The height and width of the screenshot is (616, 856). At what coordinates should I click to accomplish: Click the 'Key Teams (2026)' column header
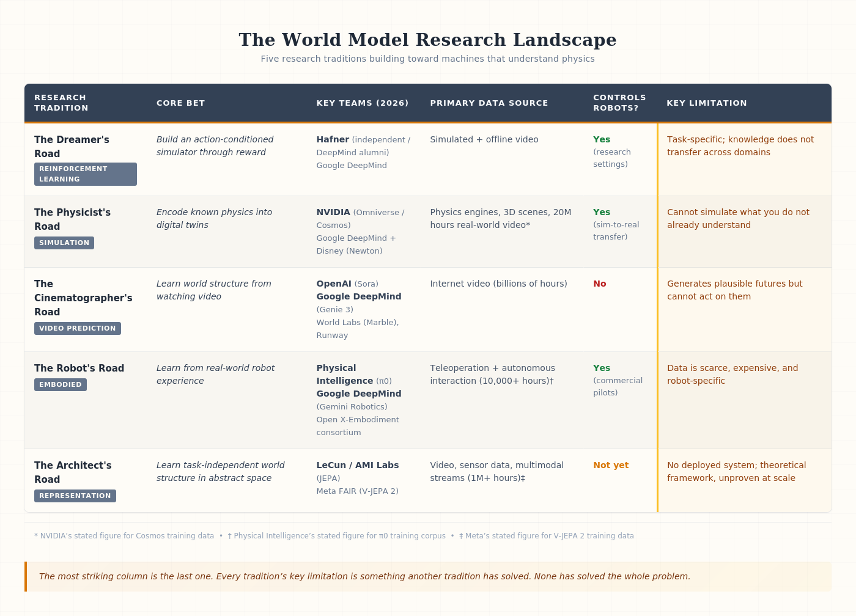363,103
